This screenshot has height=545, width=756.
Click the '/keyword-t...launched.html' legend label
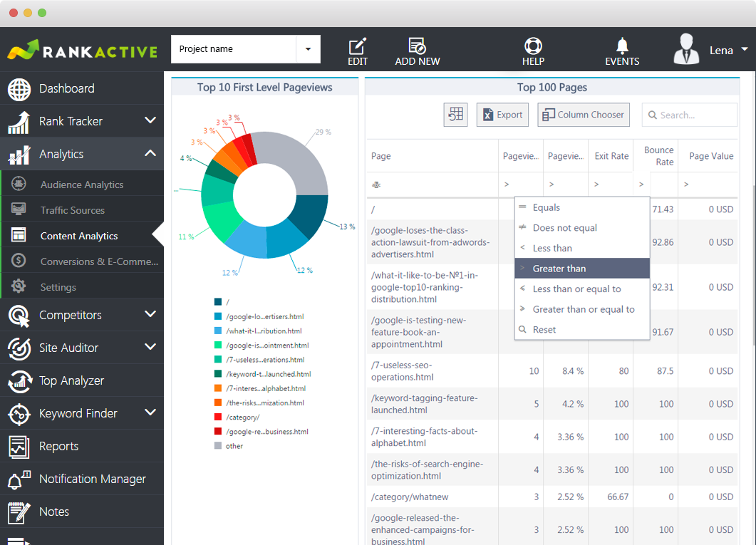pyautogui.click(x=269, y=374)
